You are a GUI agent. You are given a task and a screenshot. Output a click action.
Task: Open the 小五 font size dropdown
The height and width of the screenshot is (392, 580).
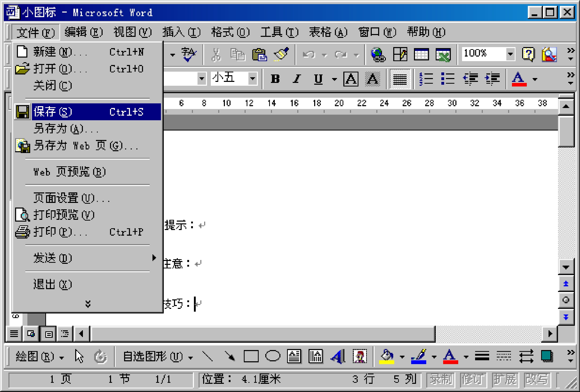253,79
